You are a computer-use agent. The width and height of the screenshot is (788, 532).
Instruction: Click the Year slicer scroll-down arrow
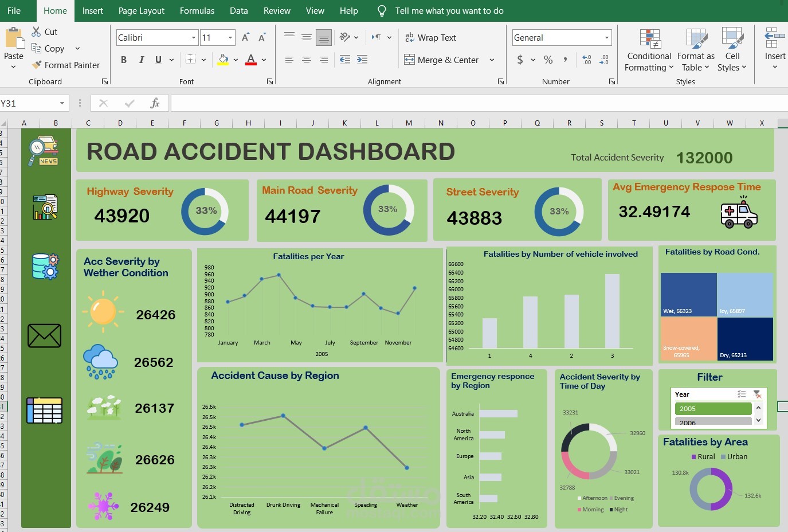pyautogui.click(x=759, y=420)
